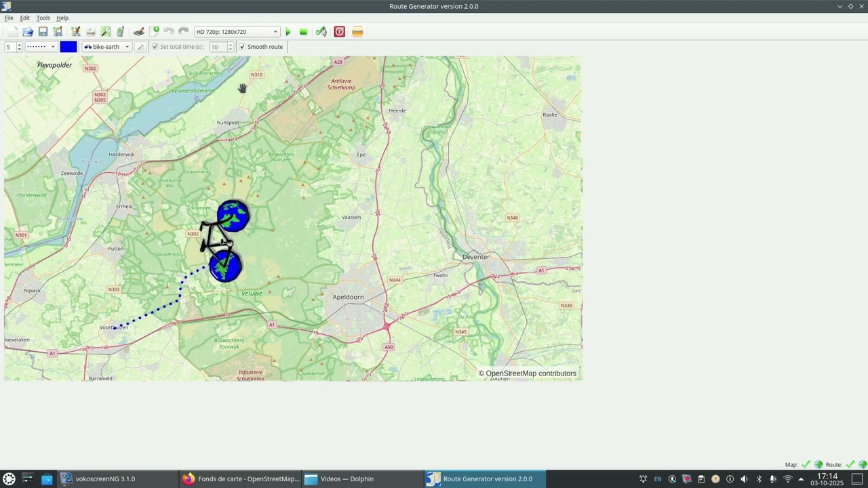
Task: Toggle the Set total time checkbox
Action: (x=155, y=47)
